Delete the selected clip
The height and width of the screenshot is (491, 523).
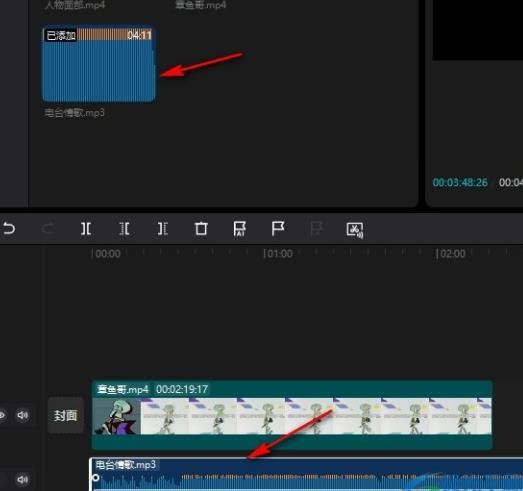point(201,229)
